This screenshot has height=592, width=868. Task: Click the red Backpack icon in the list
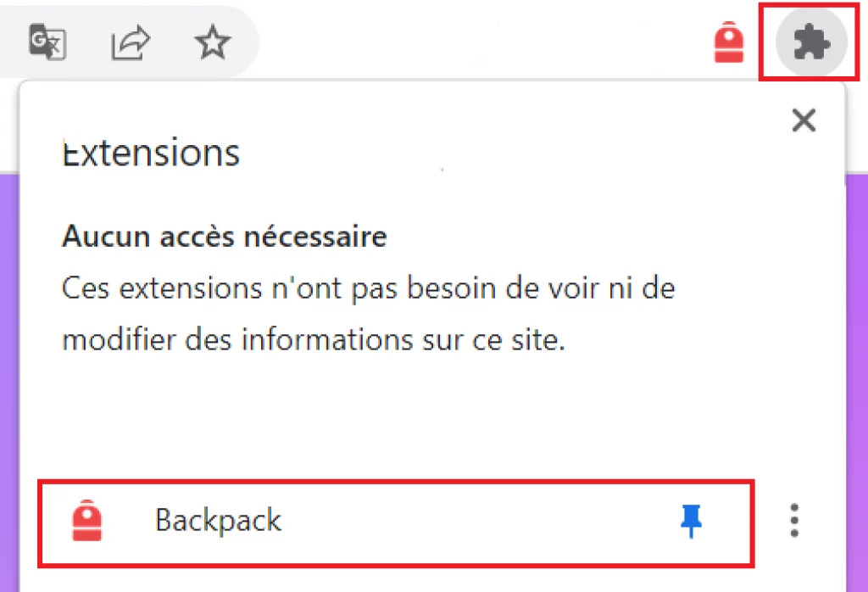(x=87, y=521)
